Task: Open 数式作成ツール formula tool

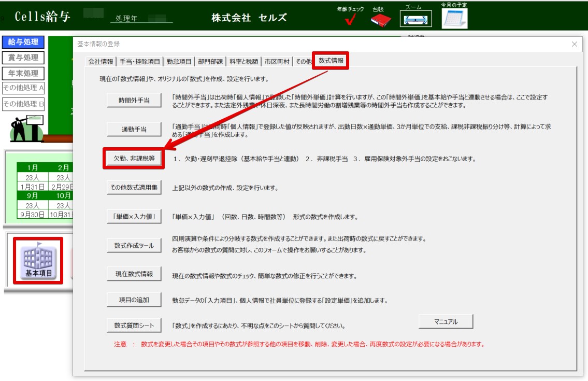Action: (134, 246)
